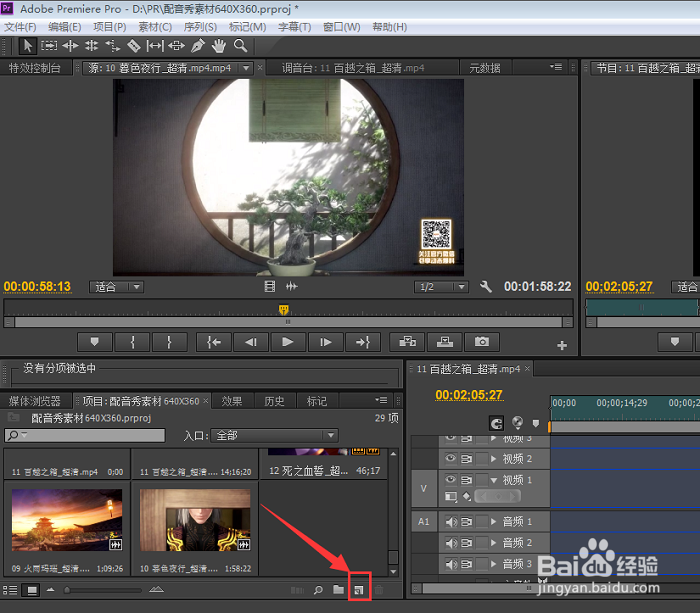Toggle track lock box on 视频 1
Image resolution: width=700 pixels, height=613 pixels.
pyautogui.click(x=481, y=480)
